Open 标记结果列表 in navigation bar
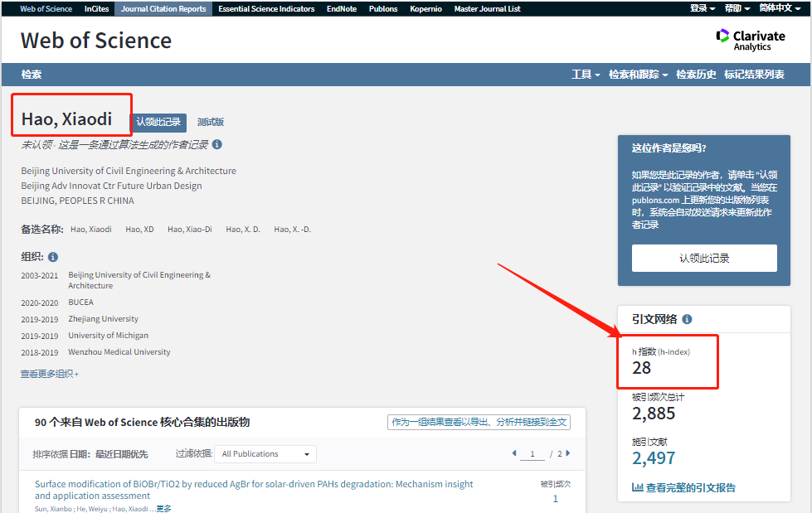The height and width of the screenshot is (513, 812). (x=754, y=75)
